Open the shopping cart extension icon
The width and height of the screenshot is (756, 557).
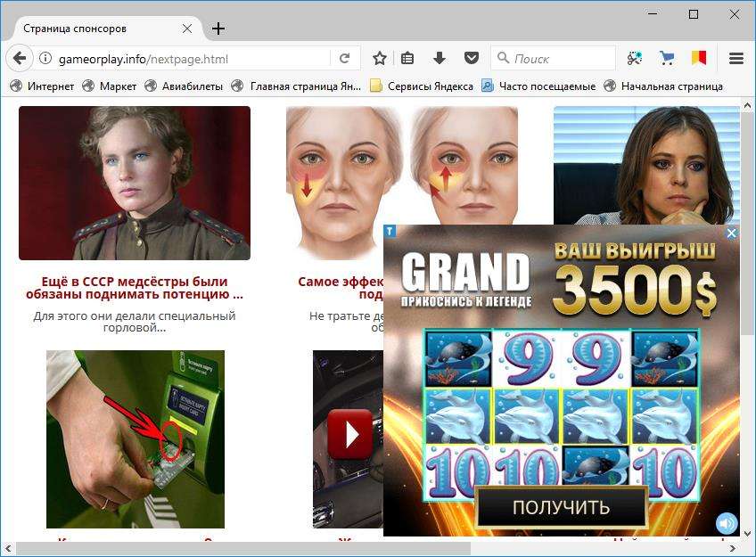(x=667, y=58)
